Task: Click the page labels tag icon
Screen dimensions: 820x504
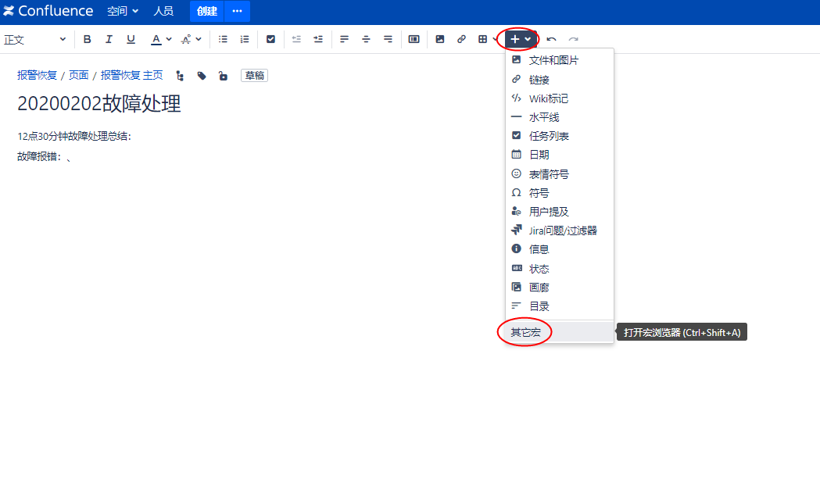Action: click(x=202, y=76)
